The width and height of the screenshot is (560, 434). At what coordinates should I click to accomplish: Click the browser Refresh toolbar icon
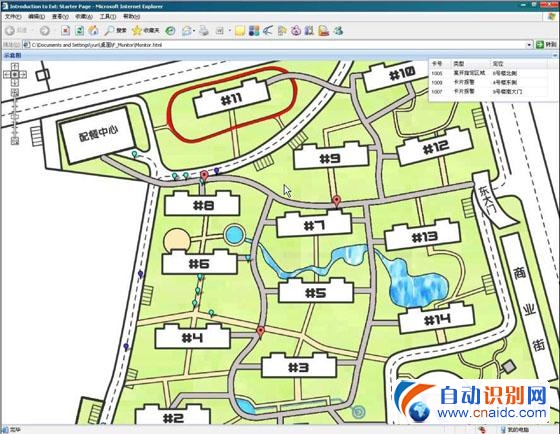[x=80, y=31]
